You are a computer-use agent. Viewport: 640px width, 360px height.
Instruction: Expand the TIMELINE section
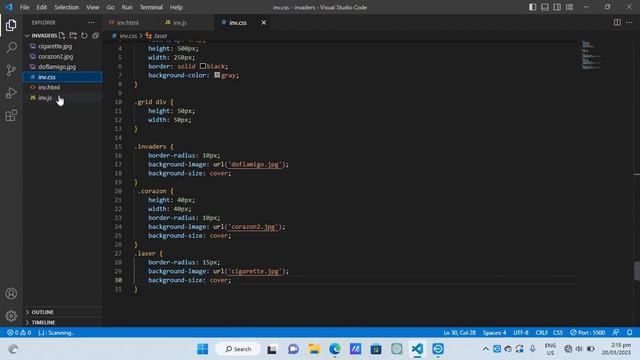[x=43, y=322]
